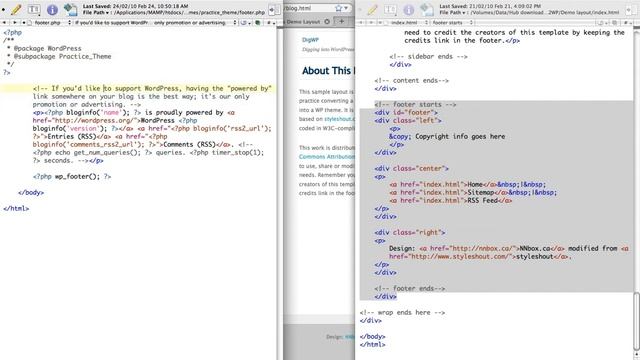Click "<!-- sidebar ends -->" comment in index.html
The height and width of the screenshot is (360, 640).
click(x=428, y=56)
